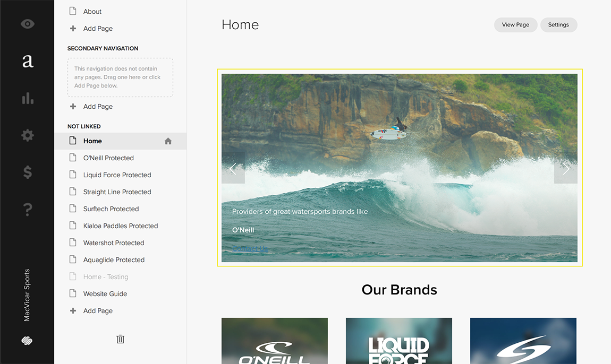Click the empty Secondary Navigation drop area
The width and height of the screenshot is (611, 364).
[x=121, y=77]
